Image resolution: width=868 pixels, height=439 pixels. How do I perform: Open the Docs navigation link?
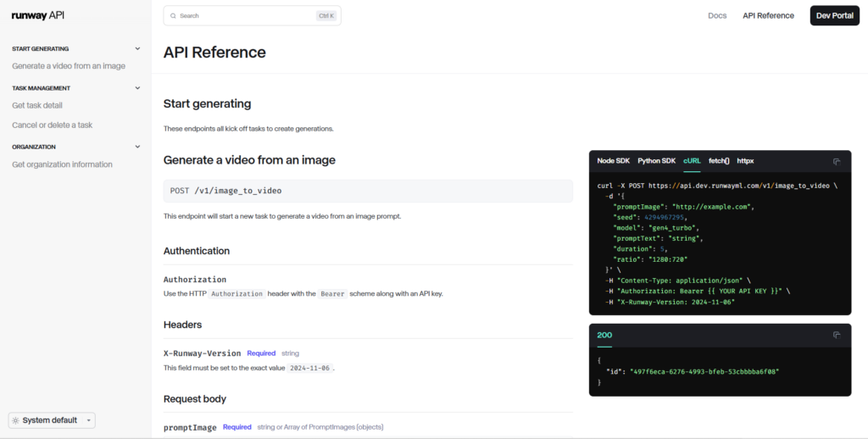(717, 15)
